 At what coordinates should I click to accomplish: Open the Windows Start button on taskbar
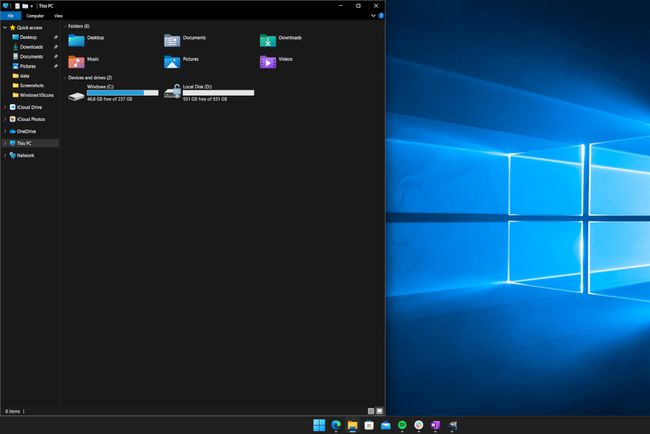tap(319, 425)
